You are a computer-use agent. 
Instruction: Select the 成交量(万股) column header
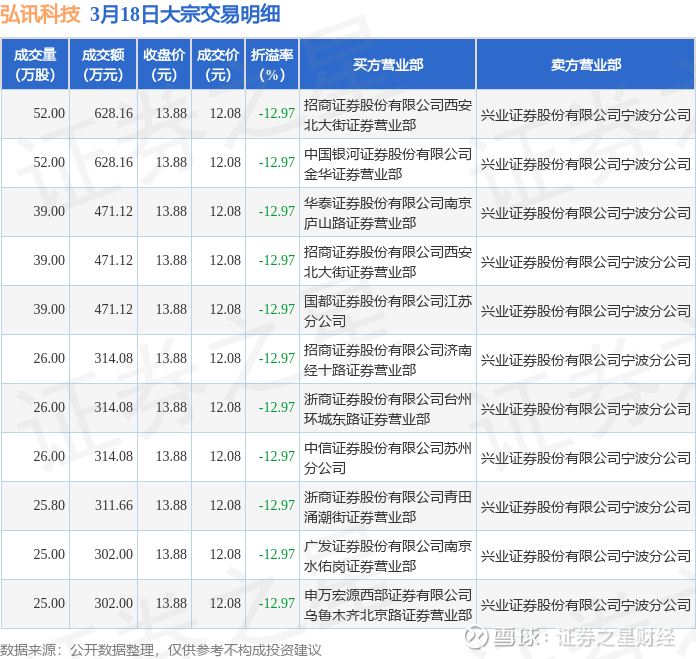[x=35, y=65]
